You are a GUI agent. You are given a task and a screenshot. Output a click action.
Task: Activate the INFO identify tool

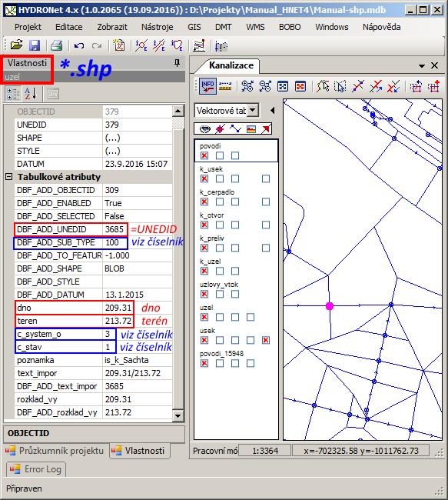pos(207,86)
